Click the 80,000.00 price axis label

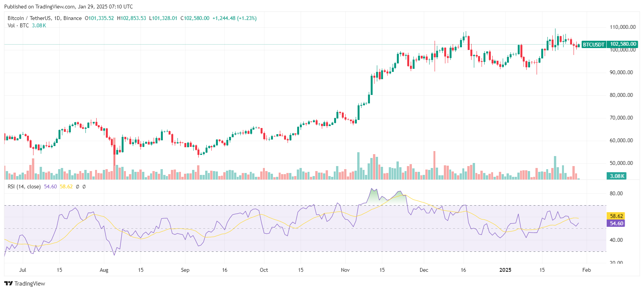(x=621, y=95)
